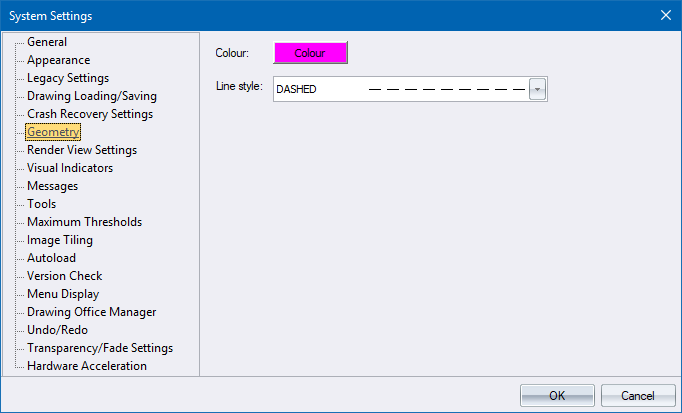Select Appearance in the settings tree
Image resolution: width=682 pixels, height=413 pixels.
[x=58, y=60]
